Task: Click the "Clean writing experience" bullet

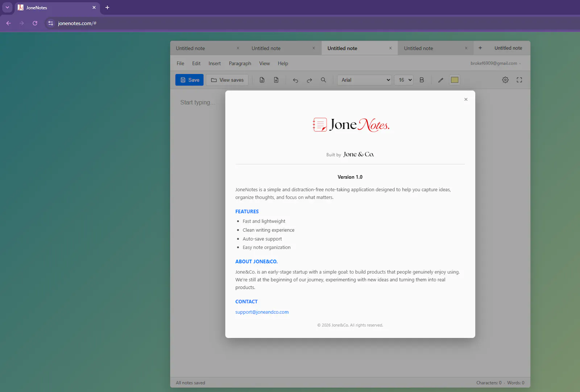Action: point(269,230)
